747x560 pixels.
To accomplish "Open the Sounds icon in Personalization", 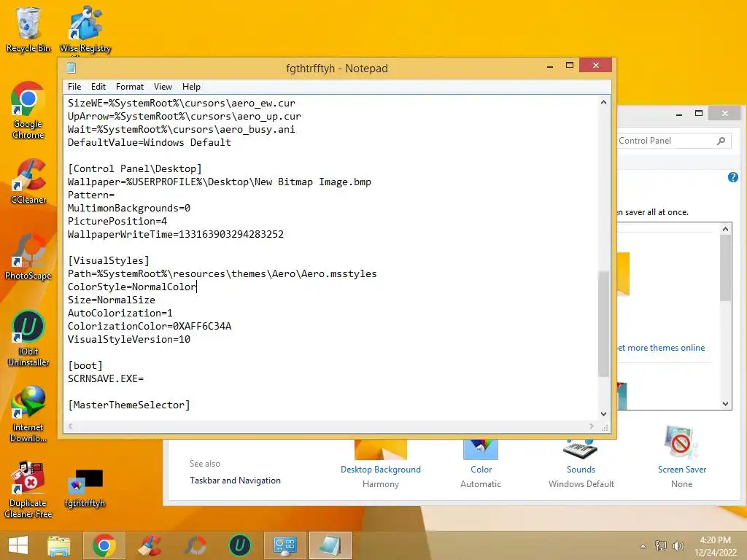I will [580, 448].
